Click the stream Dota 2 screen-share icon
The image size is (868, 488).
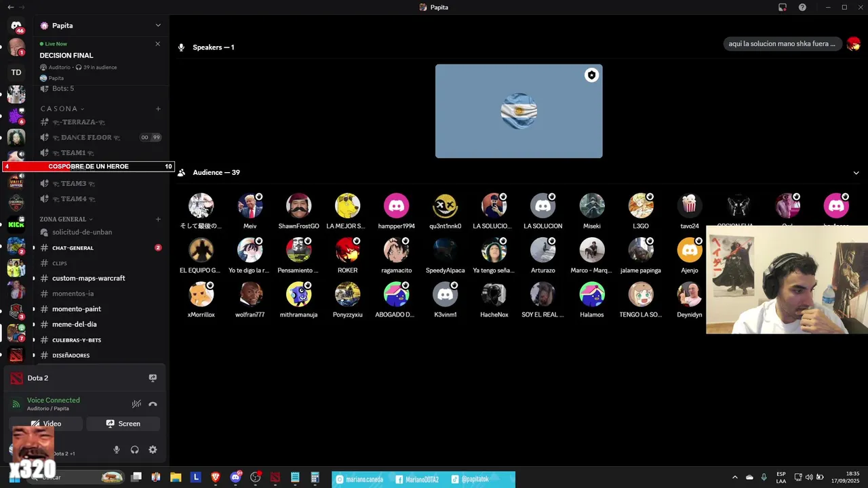coord(153,378)
